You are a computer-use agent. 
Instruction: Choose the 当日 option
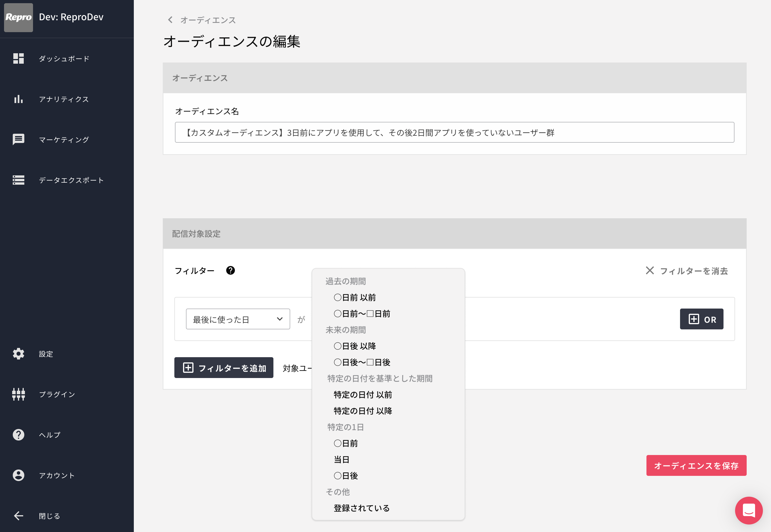[x=341, y=460]
